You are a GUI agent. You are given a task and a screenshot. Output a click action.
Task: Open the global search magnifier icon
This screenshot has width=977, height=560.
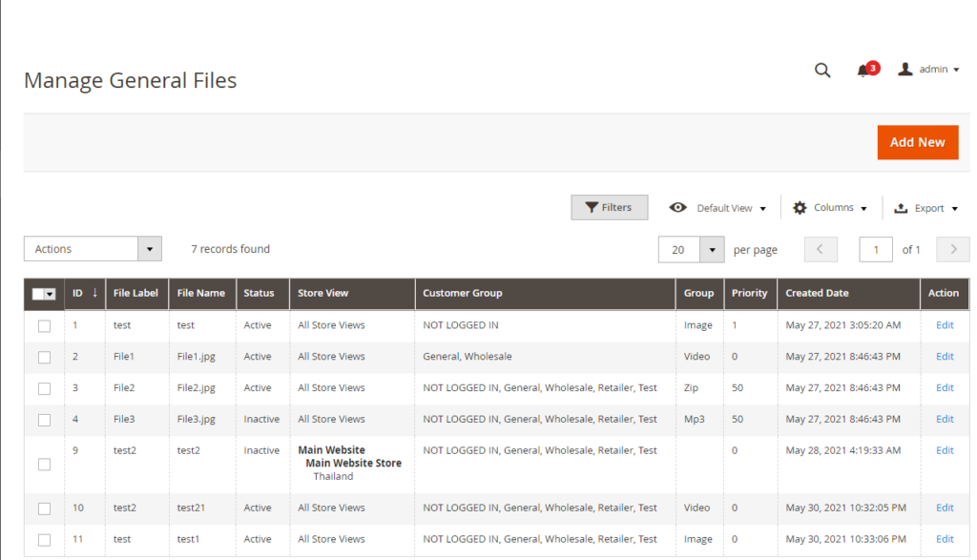tap(822, 70)
